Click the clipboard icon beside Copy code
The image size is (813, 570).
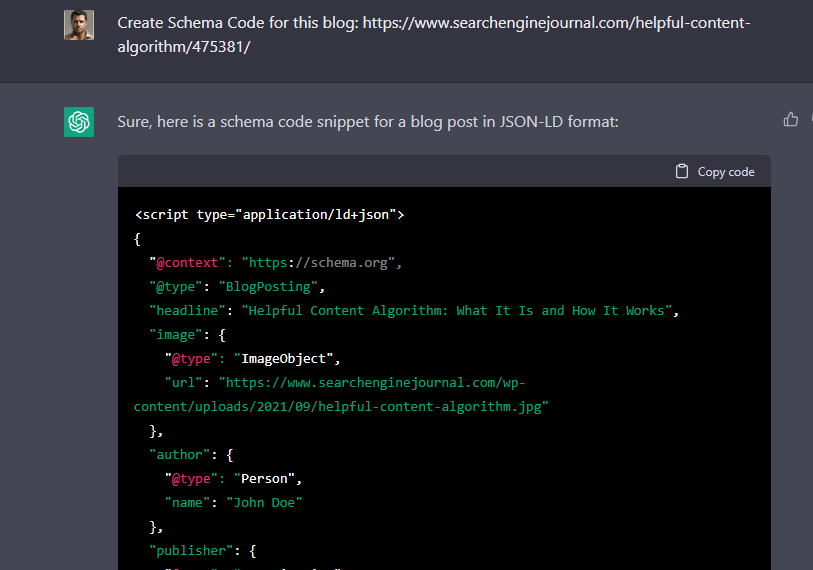tap(682, 171)
